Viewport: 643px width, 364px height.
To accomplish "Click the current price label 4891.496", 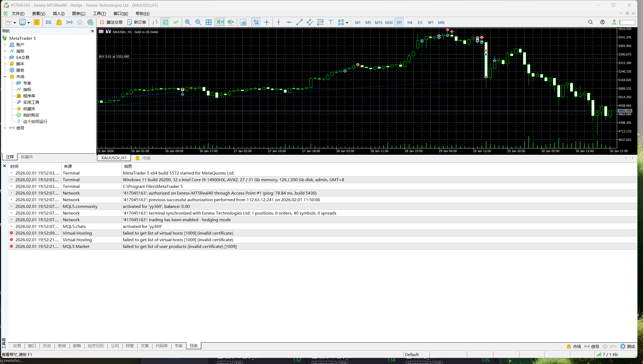I will (625, 111).
